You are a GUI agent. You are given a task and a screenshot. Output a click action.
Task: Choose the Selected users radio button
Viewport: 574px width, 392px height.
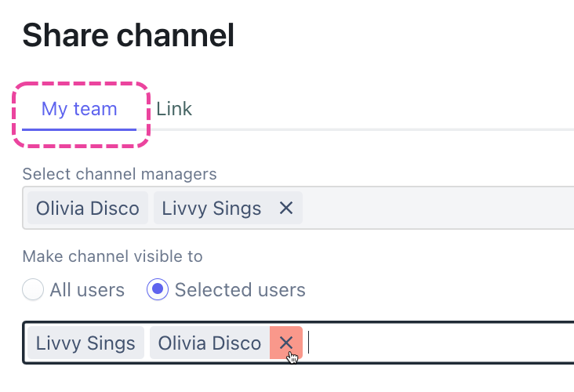pos(158,290)
